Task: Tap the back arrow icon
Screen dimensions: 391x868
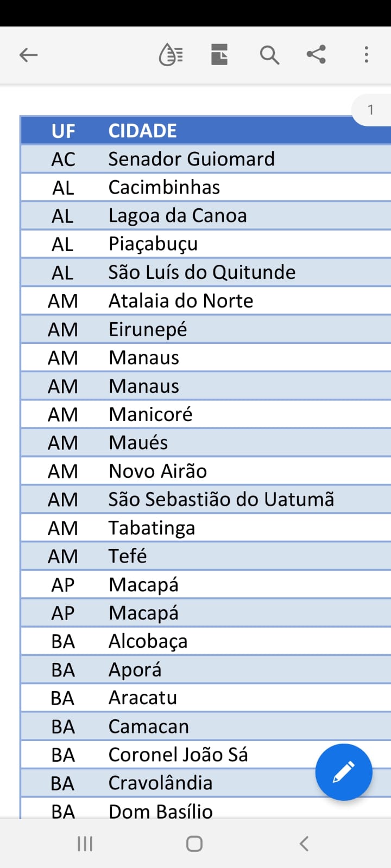Action: pos(28,55)
